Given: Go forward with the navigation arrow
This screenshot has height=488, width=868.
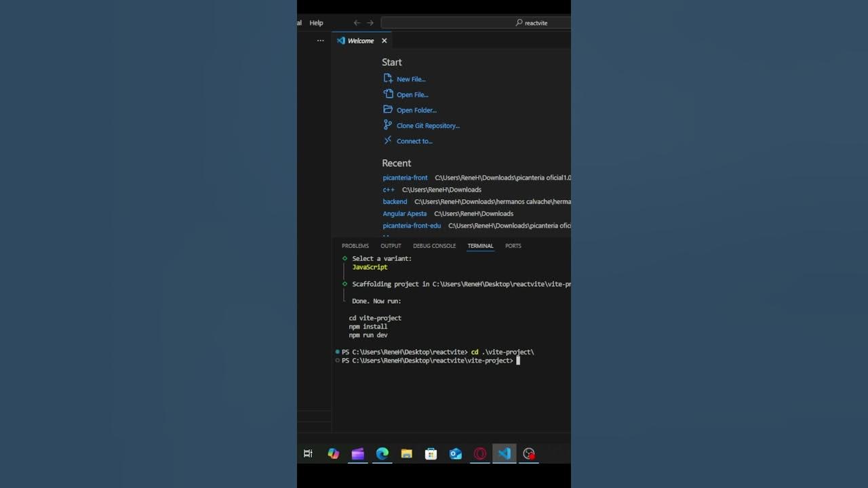Looking at the screenshot, I should pos(370,23).
